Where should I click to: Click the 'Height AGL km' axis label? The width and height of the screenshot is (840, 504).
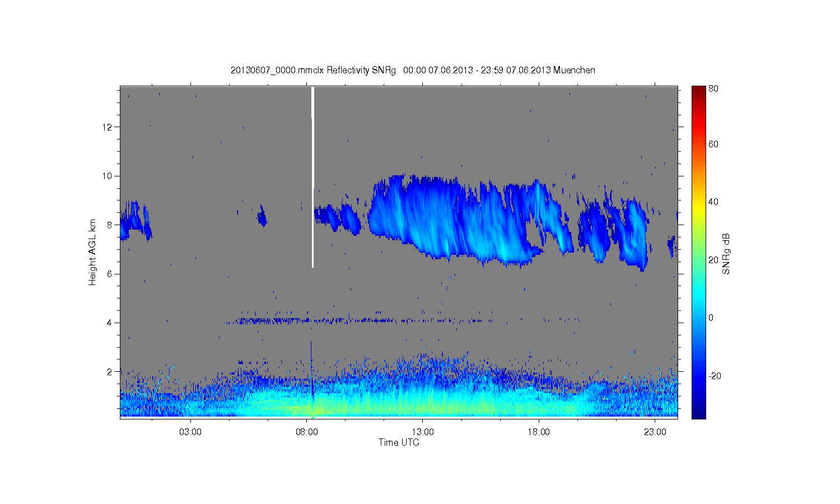[92, 252]
